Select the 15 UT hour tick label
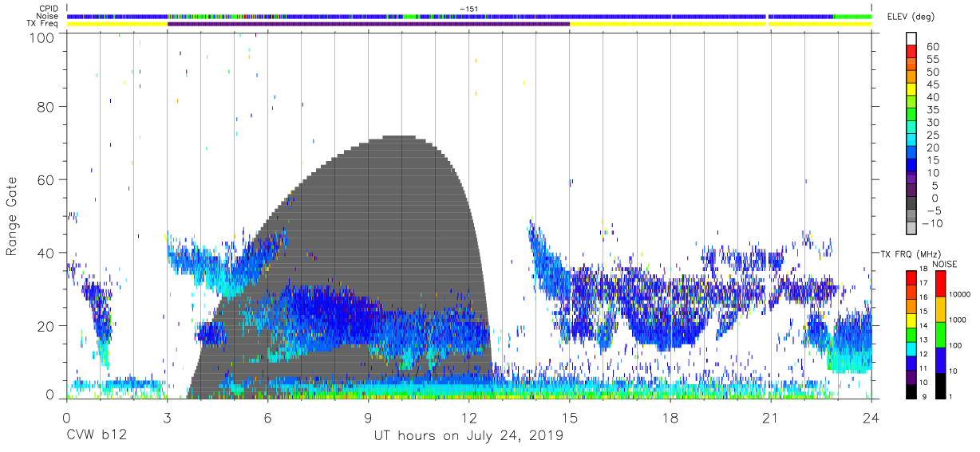The image size is (980, 452). (570, 419)
